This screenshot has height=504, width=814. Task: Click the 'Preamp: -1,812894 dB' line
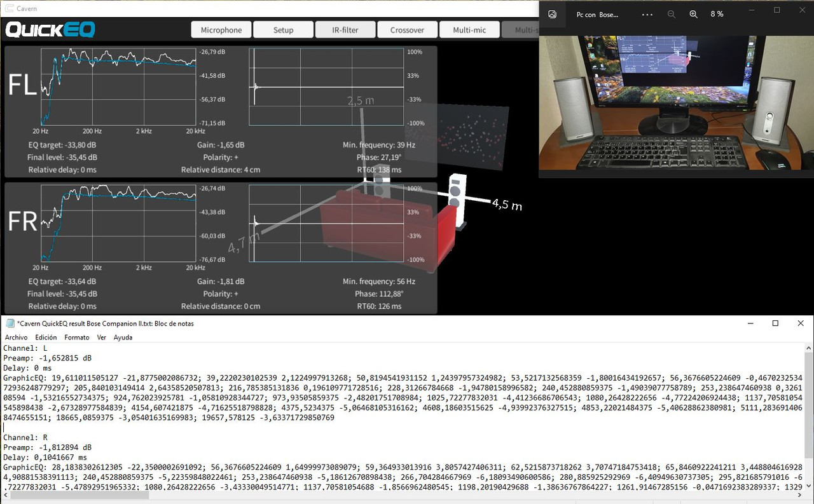(47, 447)
